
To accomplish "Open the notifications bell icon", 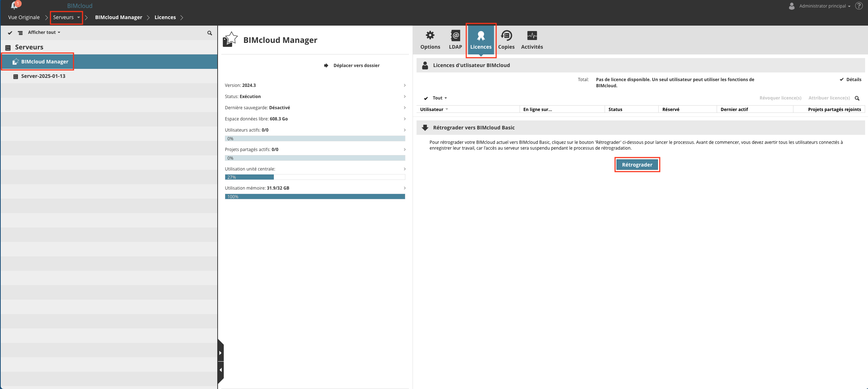I will [15, 5].
